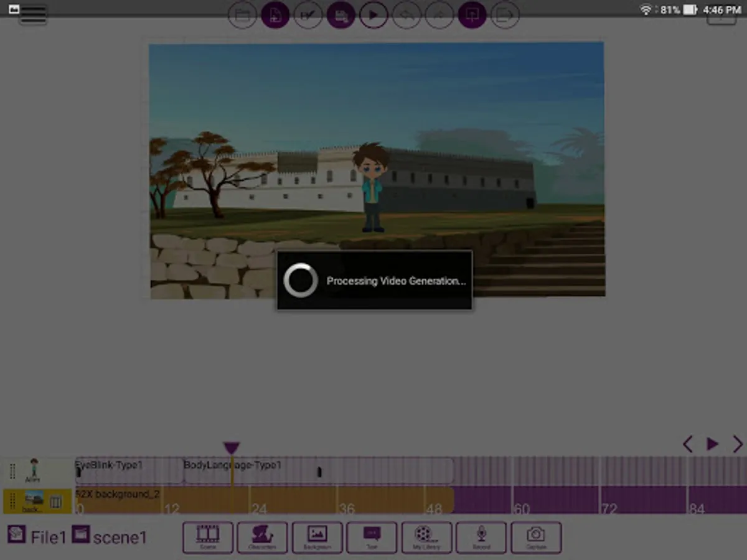Tap the purple save icon in top toolbar
747x560 pixels.
[341, 16]
